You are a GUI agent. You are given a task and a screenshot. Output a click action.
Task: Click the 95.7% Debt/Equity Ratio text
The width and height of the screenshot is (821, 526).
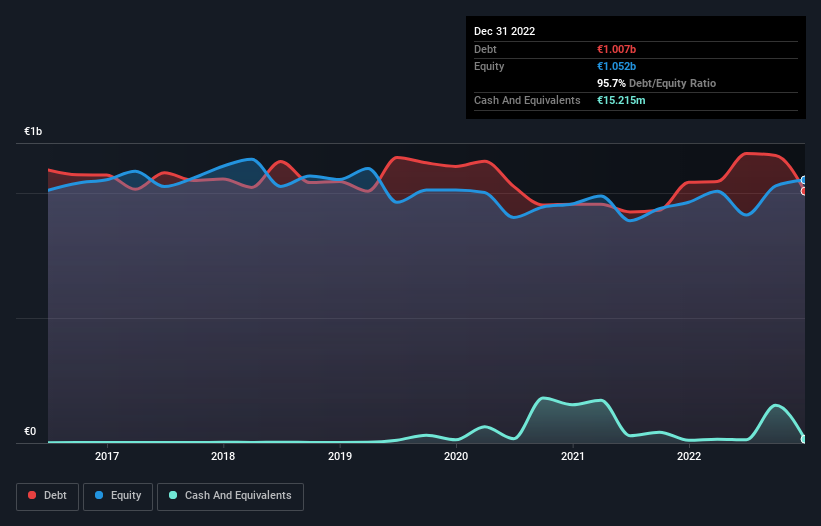click(x=656, y=83)
